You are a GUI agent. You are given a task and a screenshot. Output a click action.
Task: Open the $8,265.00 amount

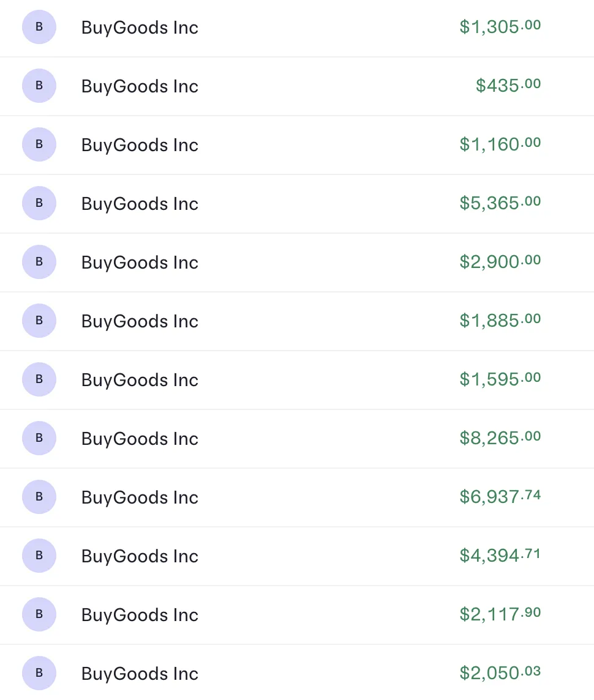tap(500, 437)
